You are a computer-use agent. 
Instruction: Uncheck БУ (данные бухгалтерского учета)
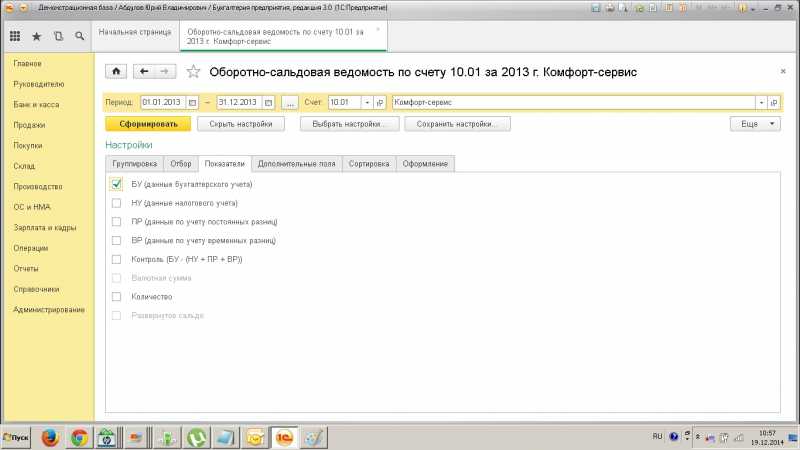[x=116, y=184]
